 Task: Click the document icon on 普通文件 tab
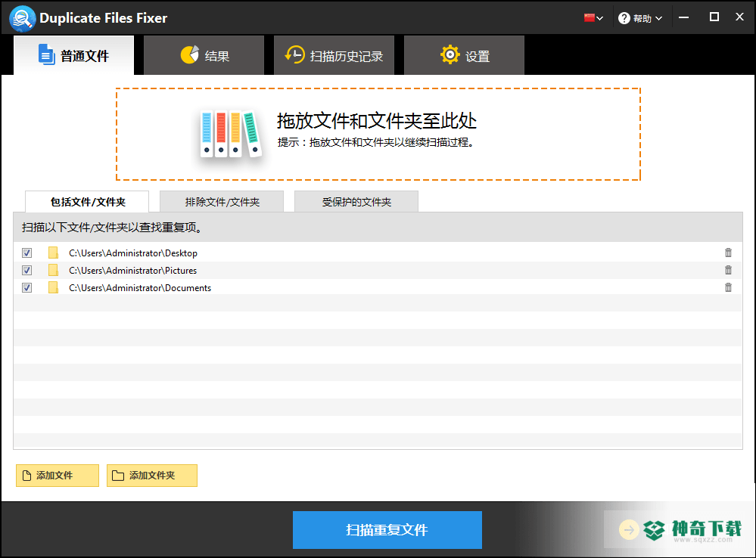coord(46,54)
